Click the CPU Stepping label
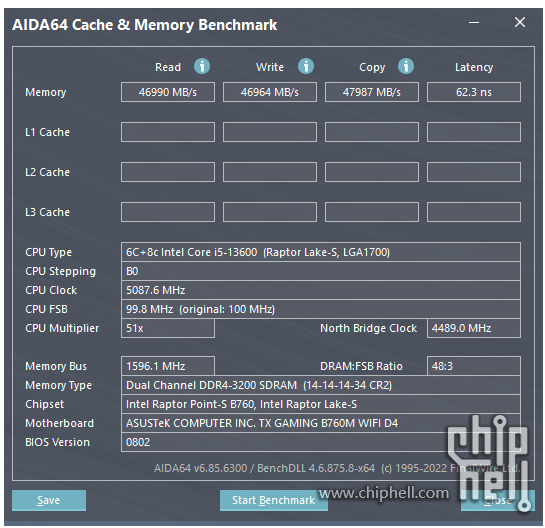 click(x=60, y=271)
